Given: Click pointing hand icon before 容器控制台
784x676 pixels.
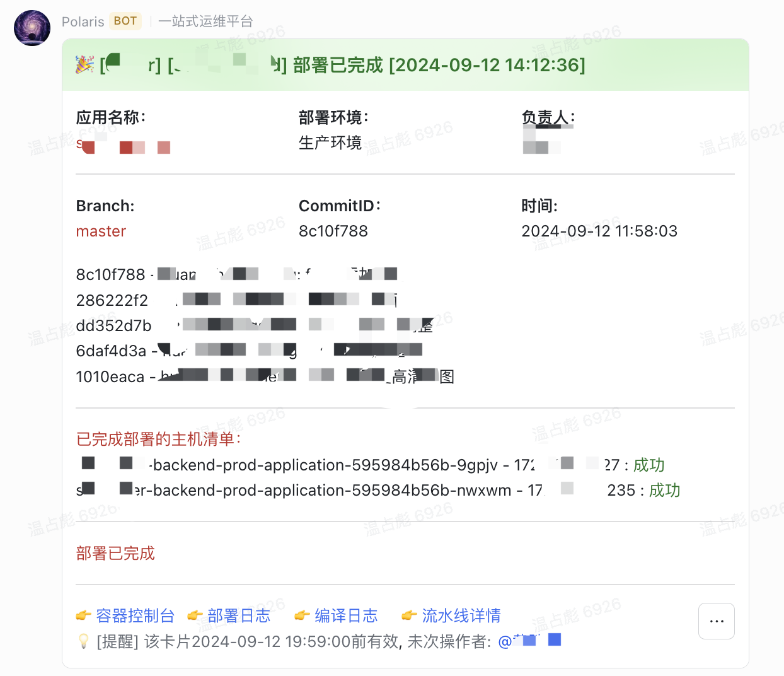Looking at the screenshot, I should click(x=83, y=615).
